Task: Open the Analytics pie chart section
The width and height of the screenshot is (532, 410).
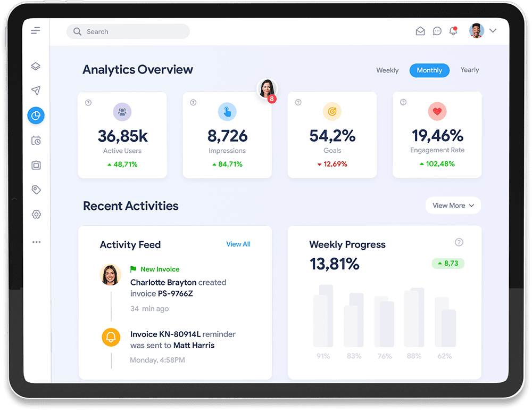Action: tap(36, 115)
